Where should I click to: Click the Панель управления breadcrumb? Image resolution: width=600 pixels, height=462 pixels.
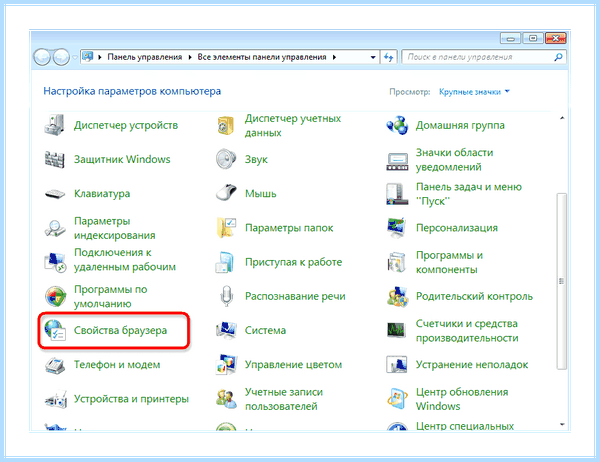pos(145,57)
